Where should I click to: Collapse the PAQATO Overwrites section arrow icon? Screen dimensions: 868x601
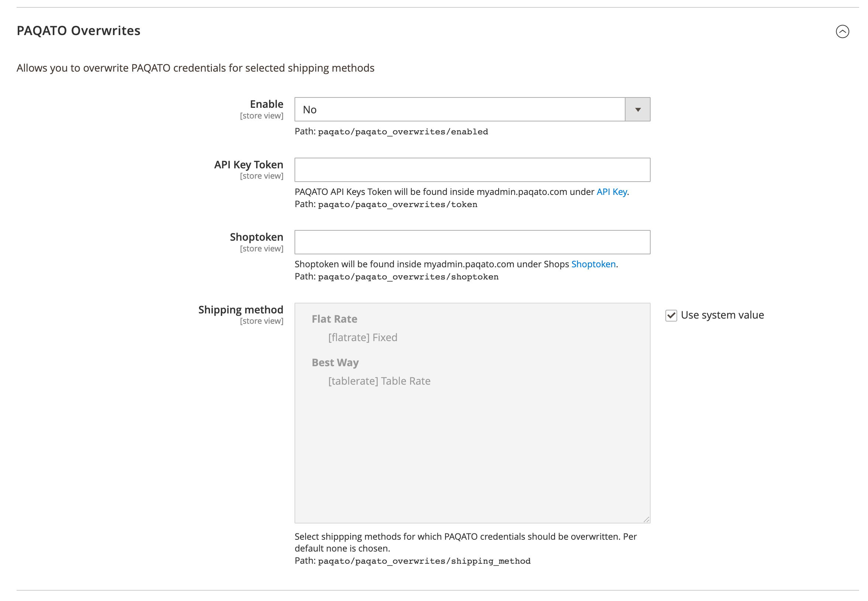point(842,31)
